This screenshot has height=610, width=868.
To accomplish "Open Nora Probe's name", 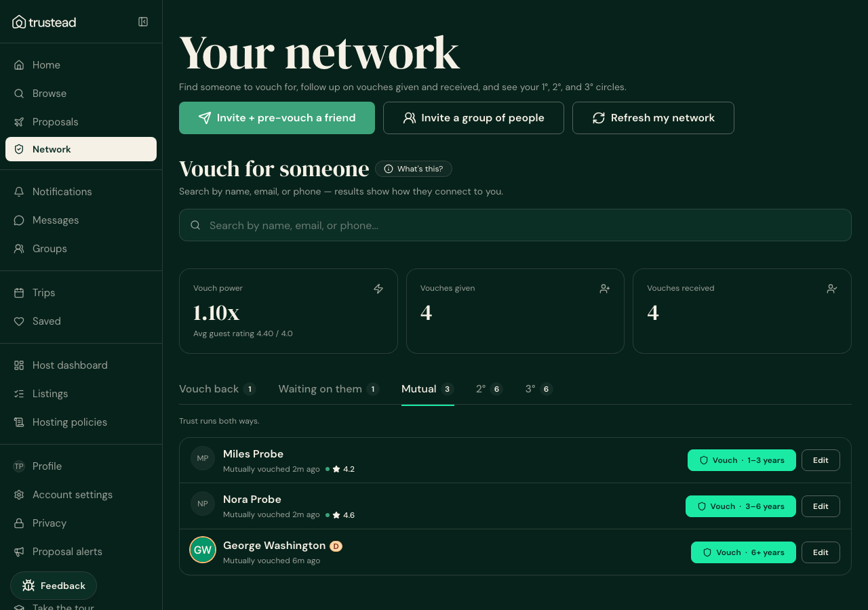I will [x=252, y=500].
